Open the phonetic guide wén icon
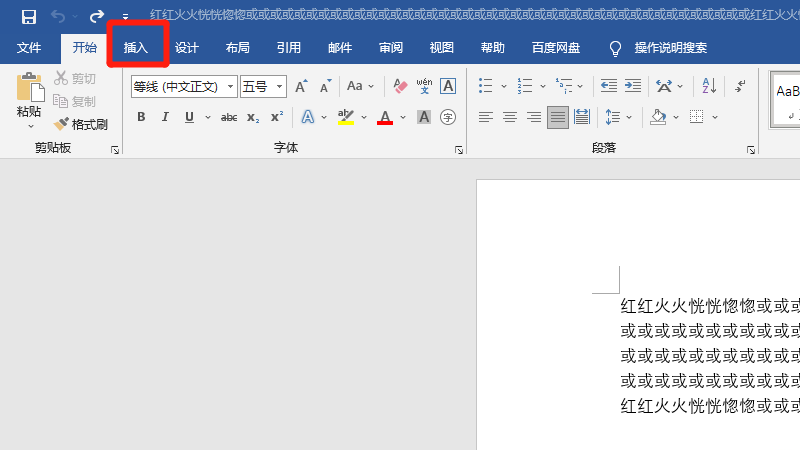Viewport: 800px width, 450px height. [x=424, y=86]
